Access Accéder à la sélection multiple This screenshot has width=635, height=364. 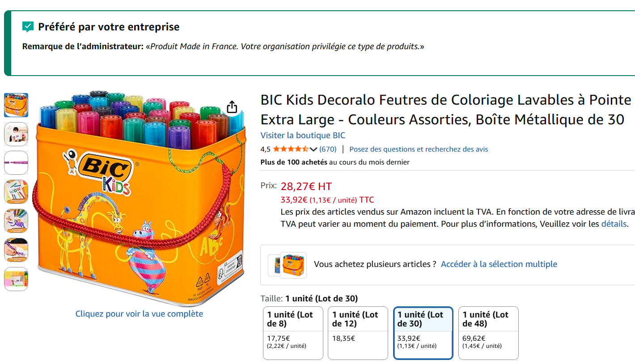(x=499, y=264)
